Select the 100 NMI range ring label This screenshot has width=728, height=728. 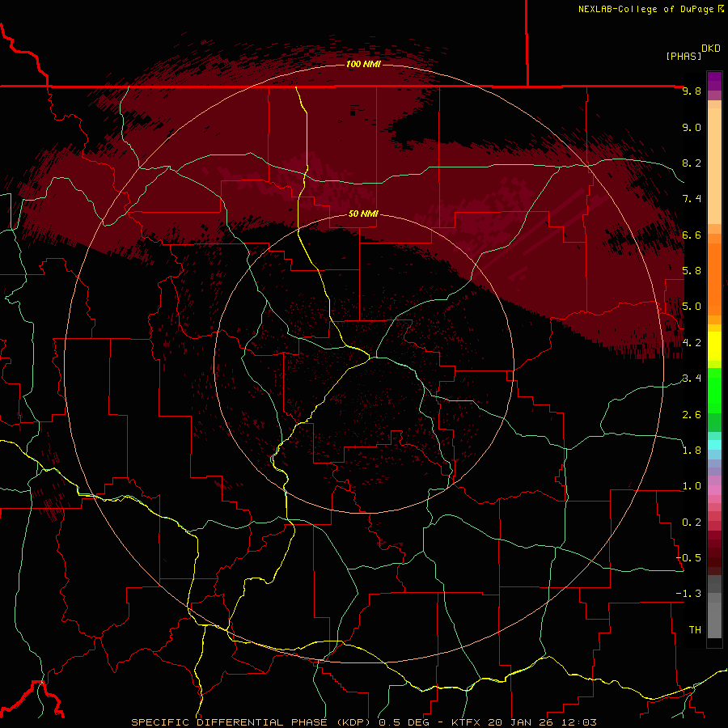coord(363,64)
